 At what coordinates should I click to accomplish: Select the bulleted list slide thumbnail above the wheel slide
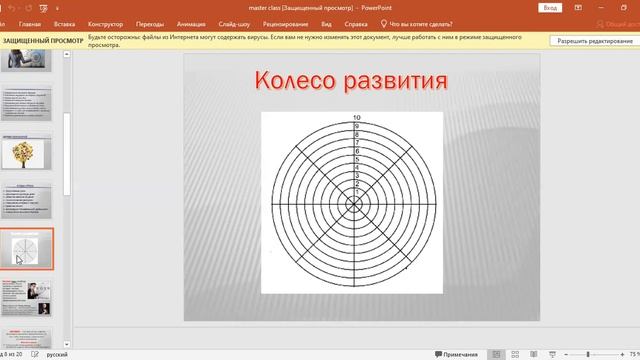27,201
